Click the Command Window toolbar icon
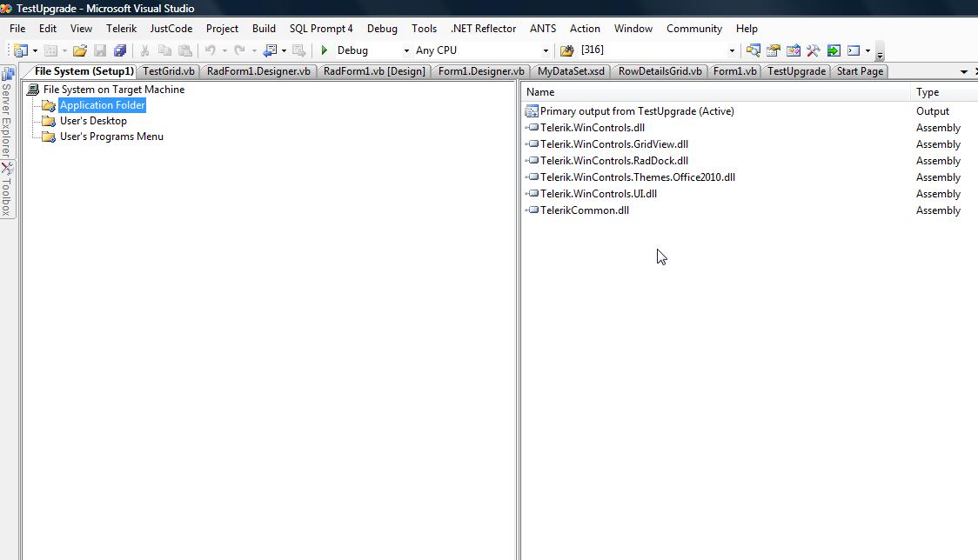 (854, 50)
